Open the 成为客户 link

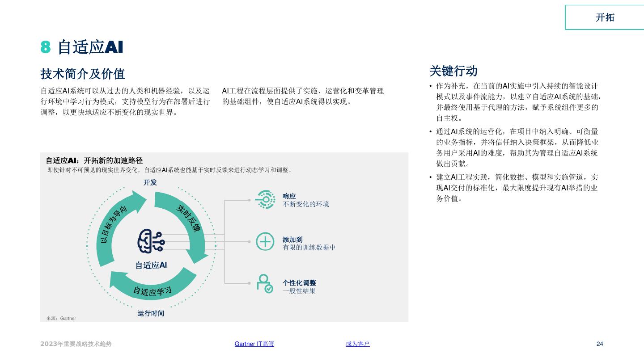357,344
